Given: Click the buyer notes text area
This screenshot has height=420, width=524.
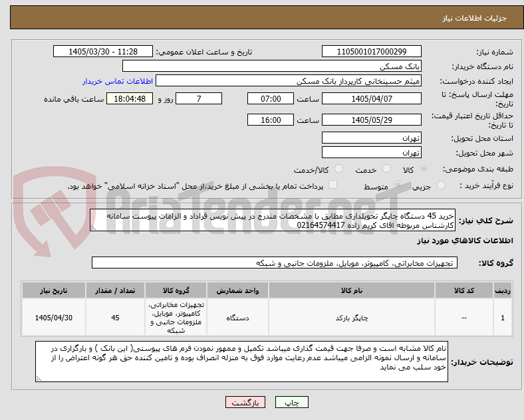Looking at the screenshot, I should point(241,362).
